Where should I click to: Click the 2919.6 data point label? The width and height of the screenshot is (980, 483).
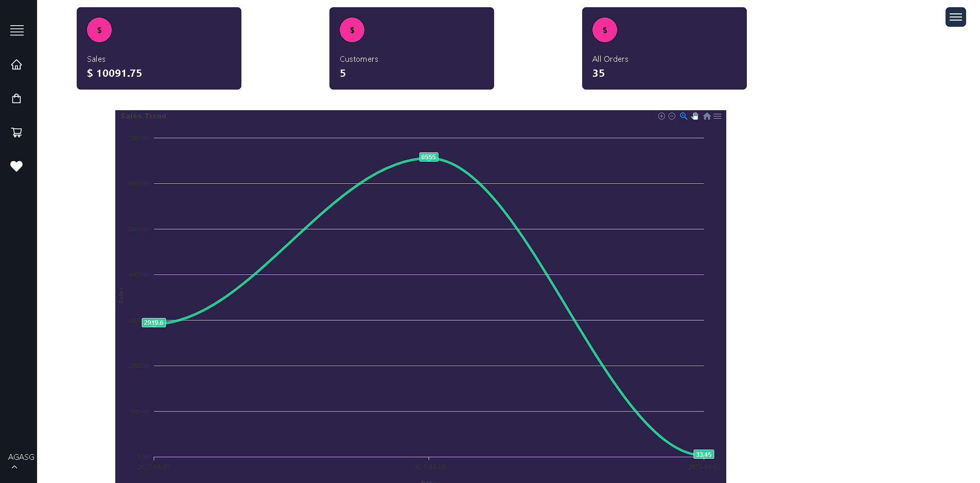[x=153, y=323]
